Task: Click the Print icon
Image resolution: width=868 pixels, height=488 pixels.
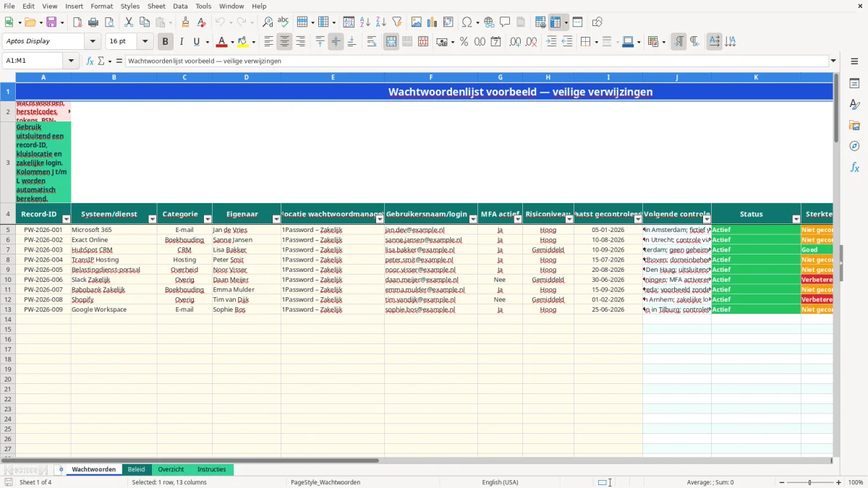Action: (x=93, y=22)
